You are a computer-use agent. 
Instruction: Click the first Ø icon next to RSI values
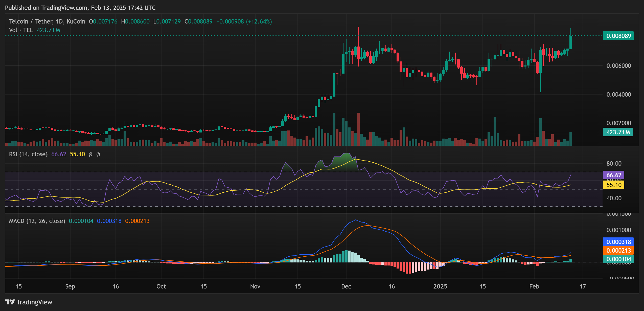pos(90,154)
